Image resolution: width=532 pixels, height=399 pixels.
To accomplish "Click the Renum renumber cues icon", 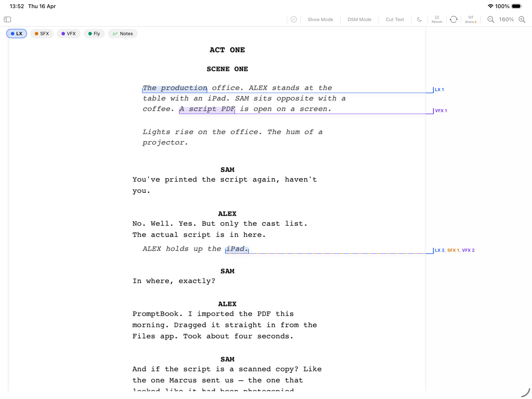I will (x=437, y=19).
